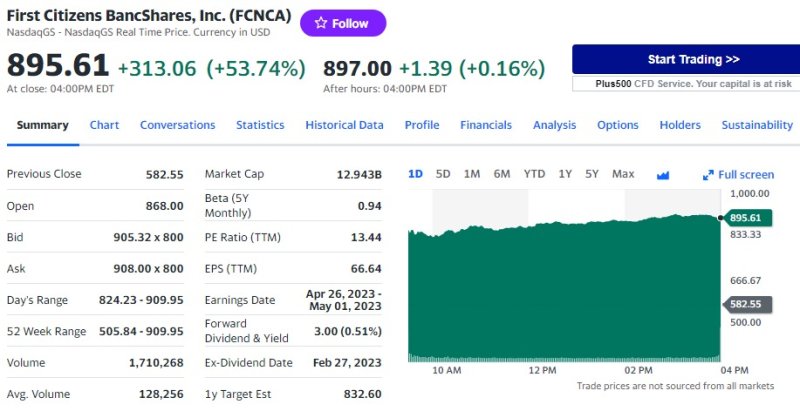Viewport: 800px width, 411px height.
Task: Open the Sustainability tab
Action: [757, 125]
